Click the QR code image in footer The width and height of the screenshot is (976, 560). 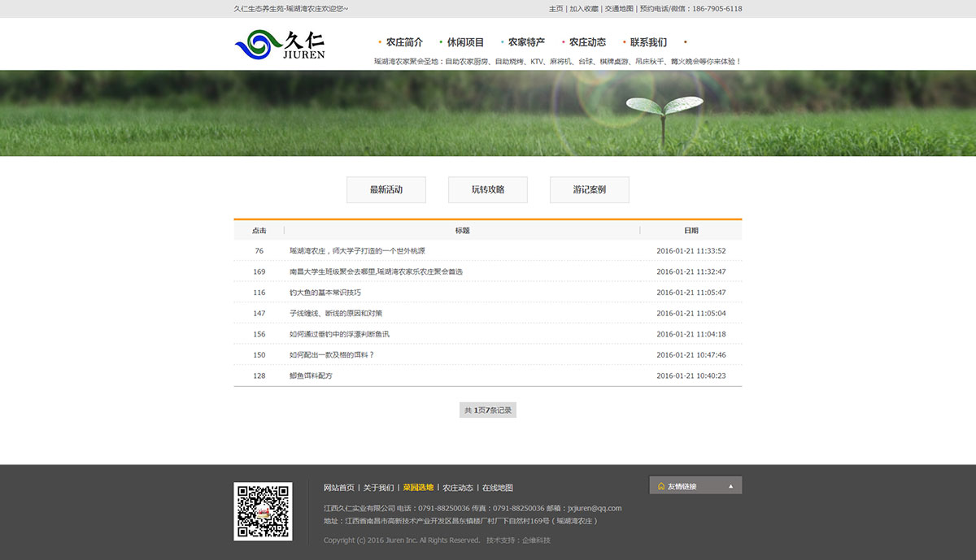coord(263,511)
